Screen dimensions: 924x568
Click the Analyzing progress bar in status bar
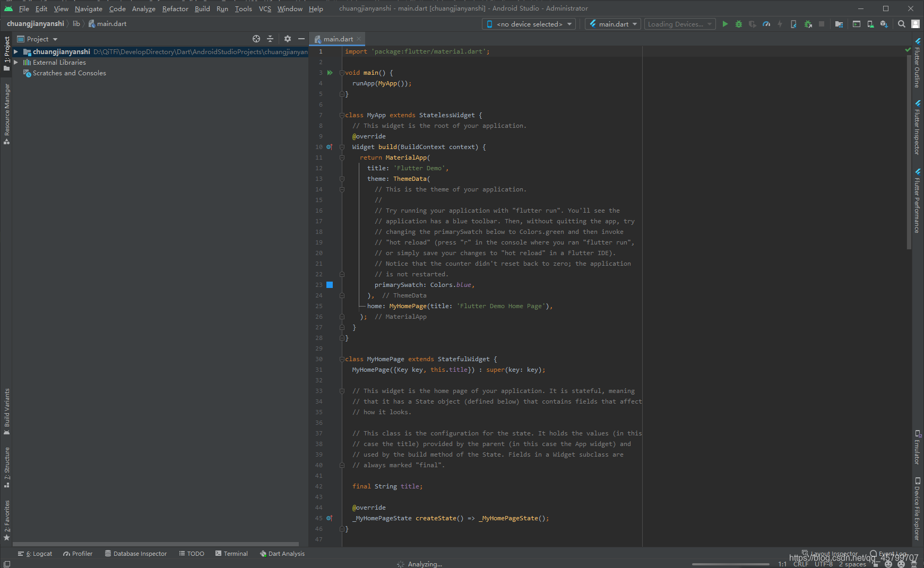730,564
